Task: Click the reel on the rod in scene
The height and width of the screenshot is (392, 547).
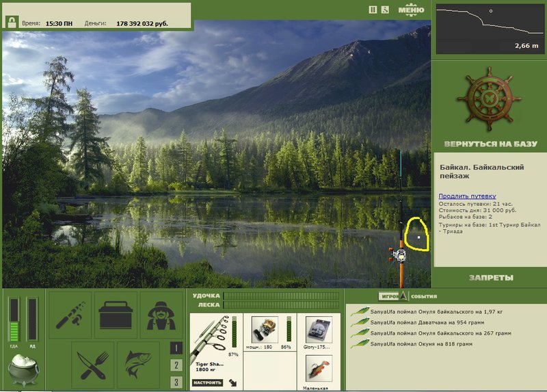Action: [x=399, y=254]
